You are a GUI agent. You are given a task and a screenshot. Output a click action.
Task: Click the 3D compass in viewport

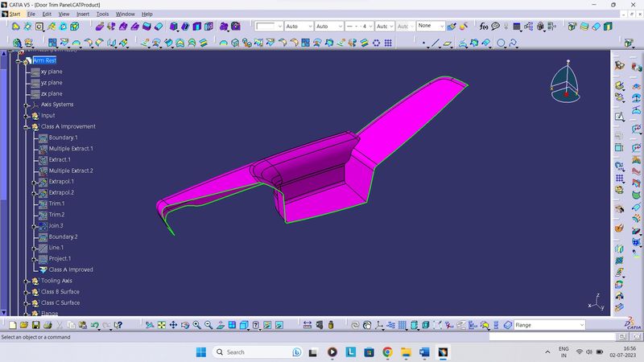pos(566,82)
